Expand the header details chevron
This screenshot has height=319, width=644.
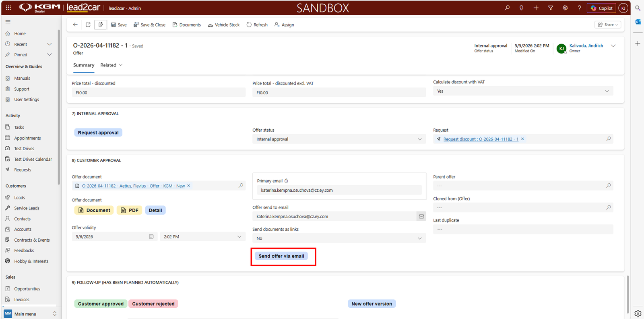pos(613,46)
